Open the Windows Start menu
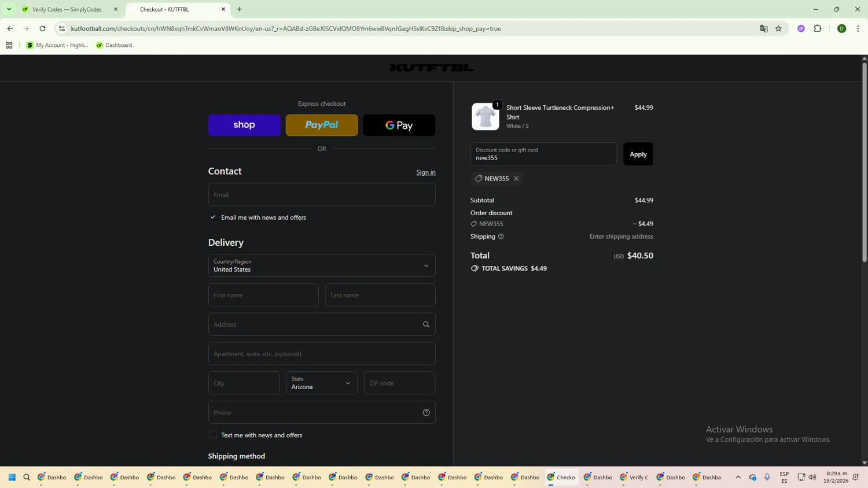 click(12, 478)
